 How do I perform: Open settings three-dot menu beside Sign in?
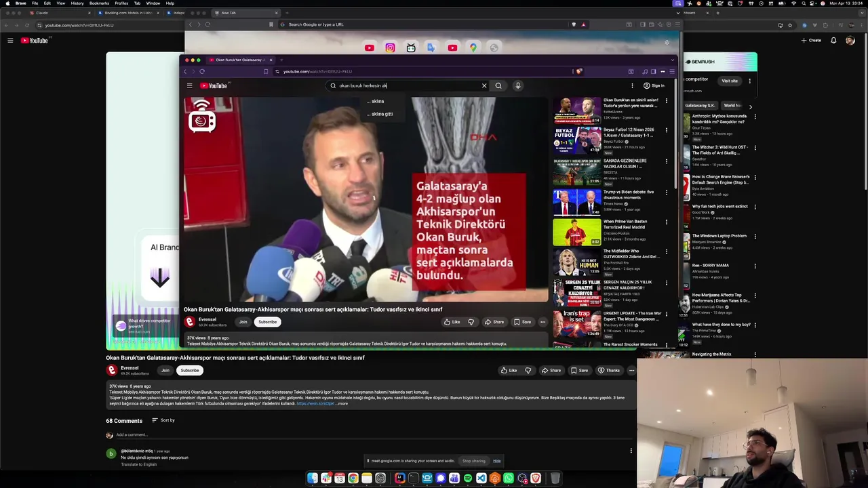click(632, 85)
